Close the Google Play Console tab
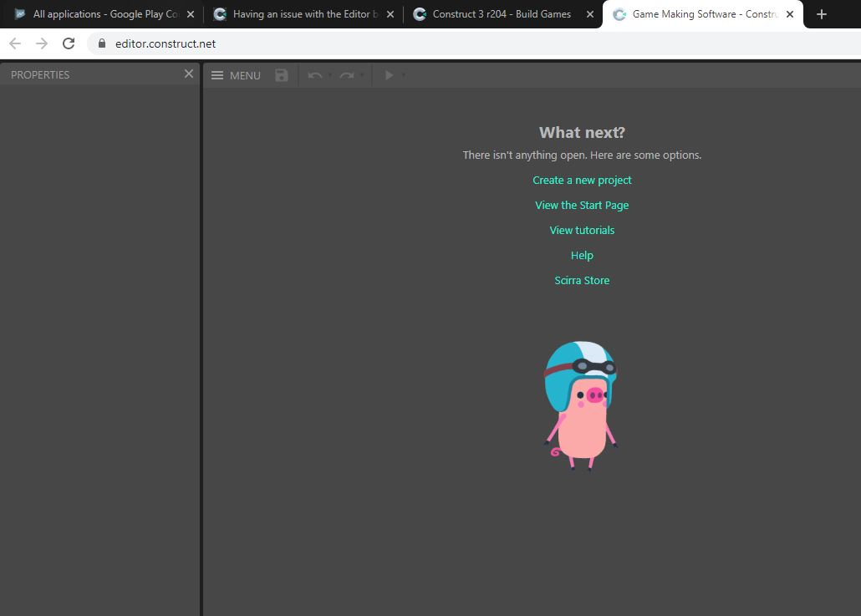The width and height of the screenshot is (861, 616). 191,14
